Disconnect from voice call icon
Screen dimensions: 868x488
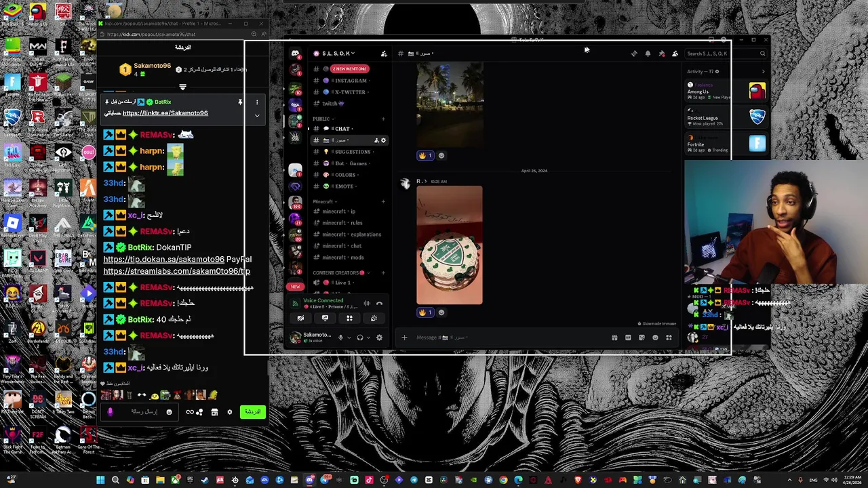379,304
